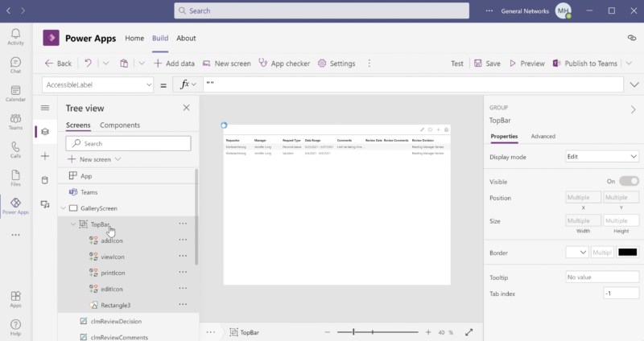Screen dimensions: 644x341
Task: Click the Undo arrow icon
Action: (x=88, y=64)
